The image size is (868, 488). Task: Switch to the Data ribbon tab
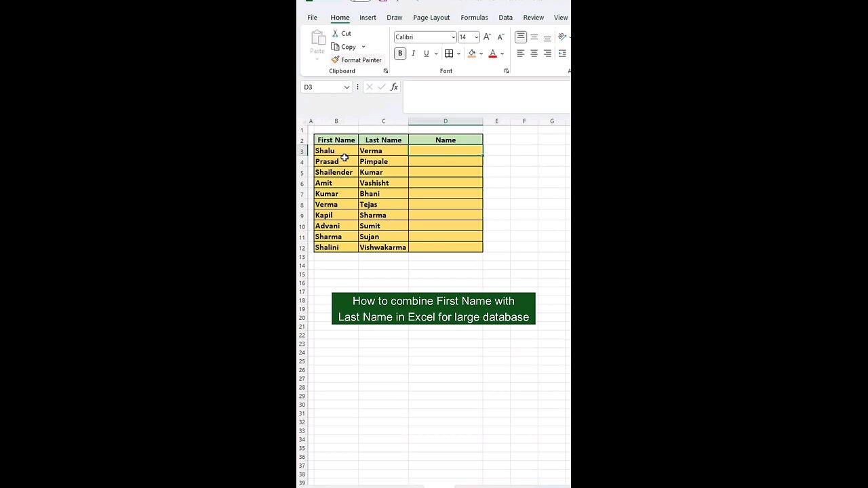click(x=505, y=18)
